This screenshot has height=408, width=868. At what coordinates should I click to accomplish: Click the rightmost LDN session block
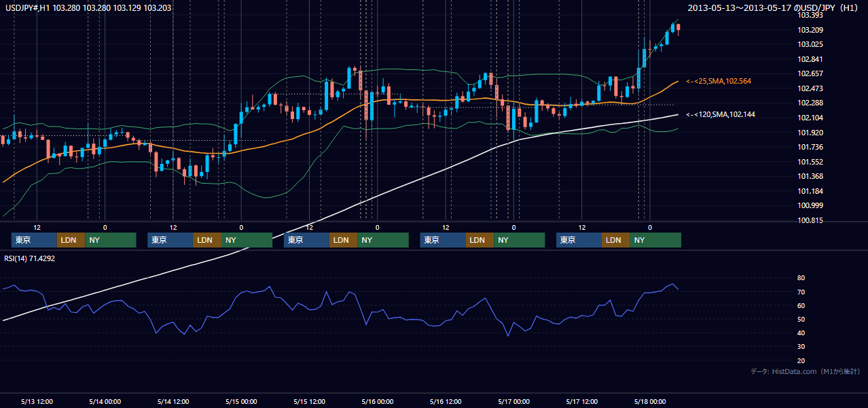point(615,240)
